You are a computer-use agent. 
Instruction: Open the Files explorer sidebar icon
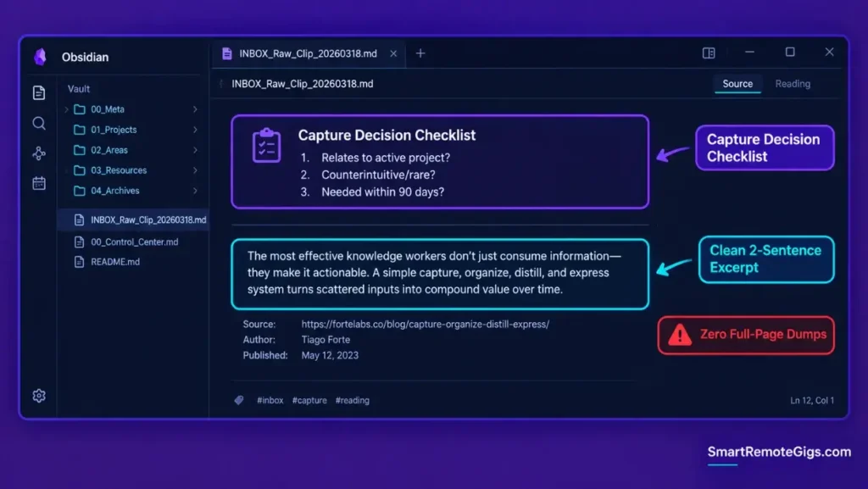(x=39, y=93)
